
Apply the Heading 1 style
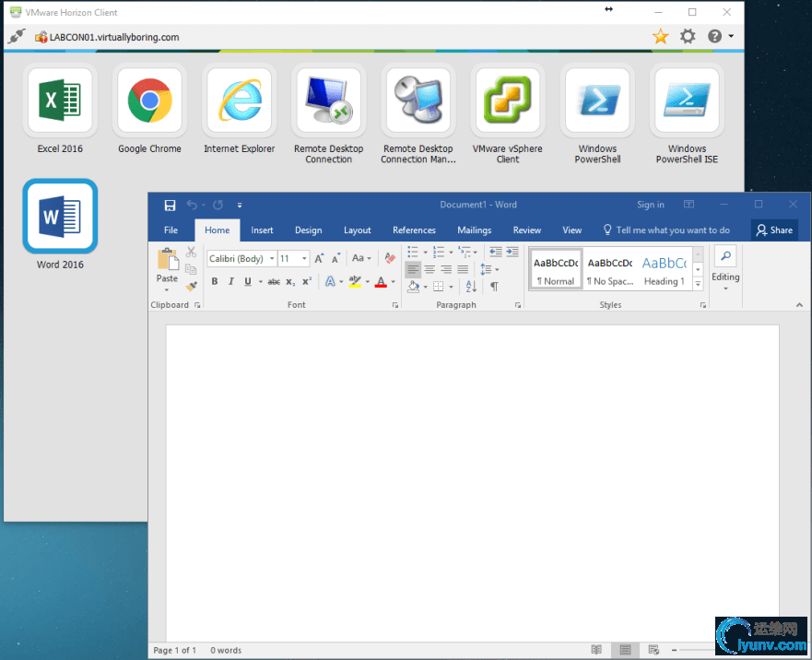665,270
